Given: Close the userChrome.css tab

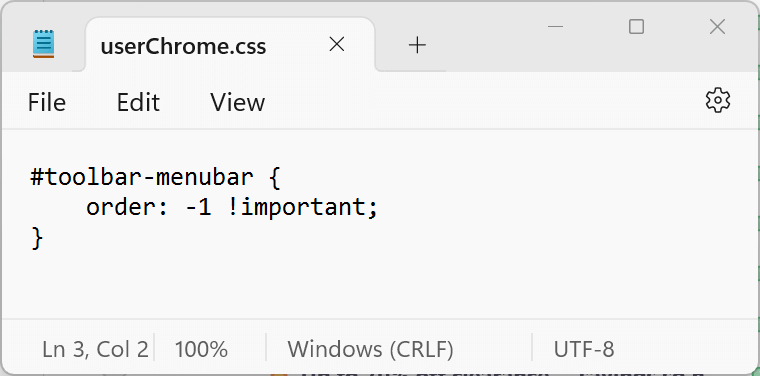Looking at the screenshot, I should (337, 45).
